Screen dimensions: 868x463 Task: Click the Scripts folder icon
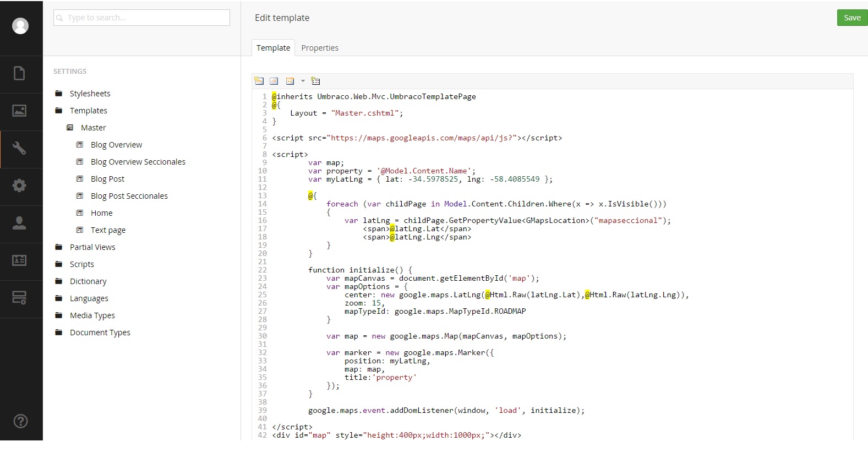click(x=59, y=264)
